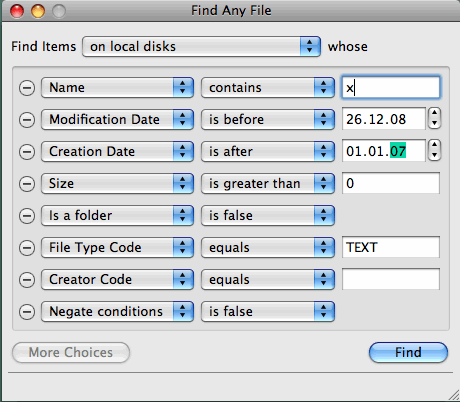460x402 pixels.
Task: Open the 'is before' operator dropdown
Action: pyautogui.click(x=268, y=119)
